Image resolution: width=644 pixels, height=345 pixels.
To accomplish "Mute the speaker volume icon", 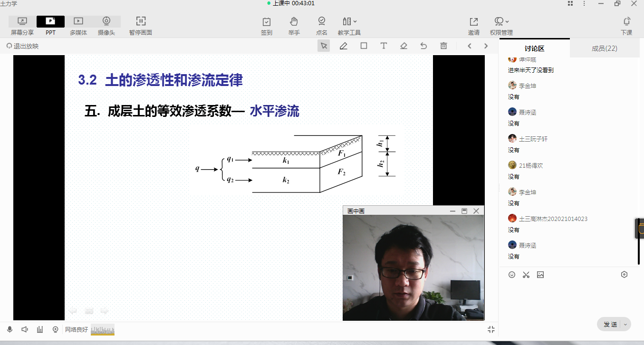I will (25, 329).
